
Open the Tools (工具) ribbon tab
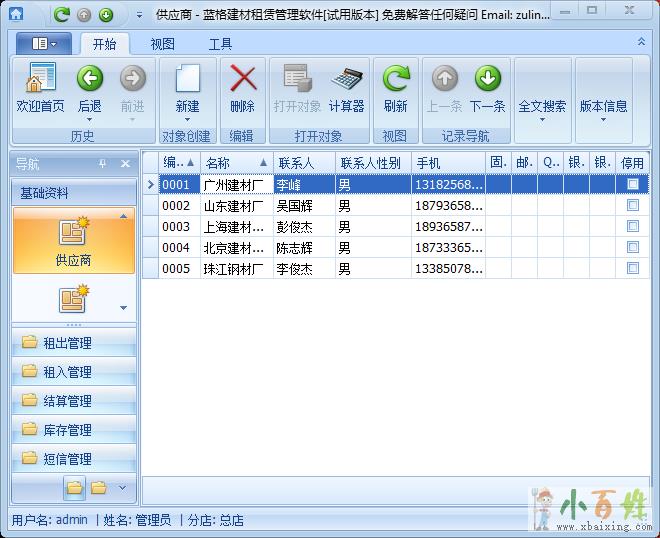coord(220,44)
